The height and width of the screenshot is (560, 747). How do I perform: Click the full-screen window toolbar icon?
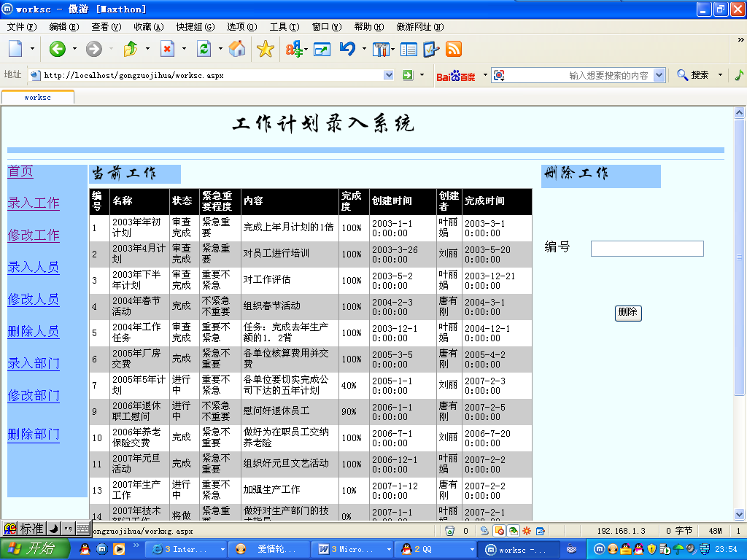(322, 49)
